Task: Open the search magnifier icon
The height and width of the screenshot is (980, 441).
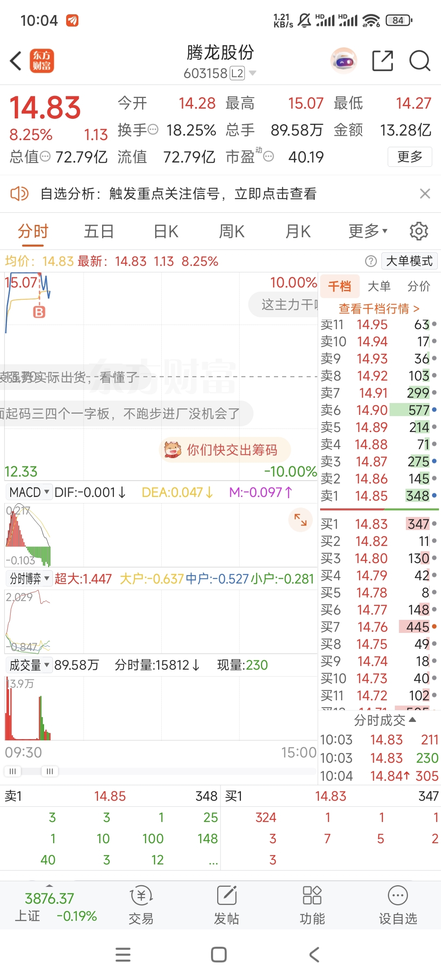Action: pos(420,61)
